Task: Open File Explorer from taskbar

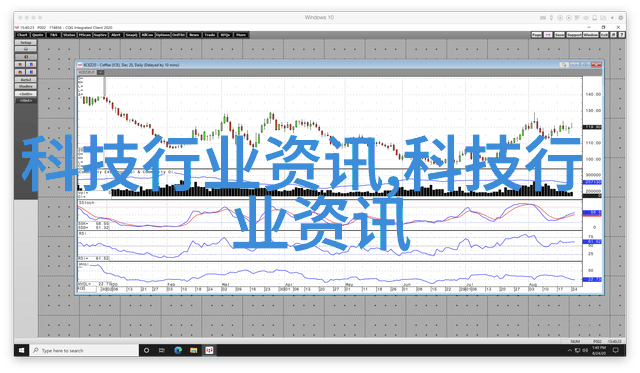Action: click(x=193, y=350)
